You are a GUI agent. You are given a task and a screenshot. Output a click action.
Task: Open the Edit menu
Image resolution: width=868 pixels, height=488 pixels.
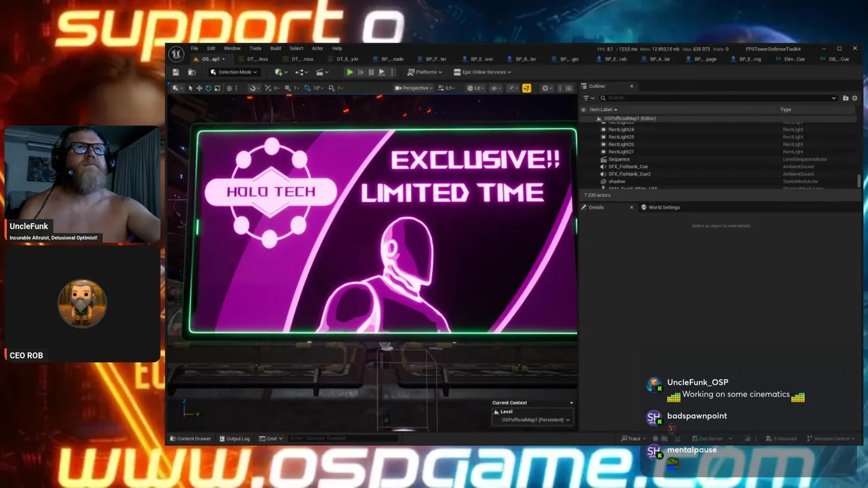(x=211, y=49)
